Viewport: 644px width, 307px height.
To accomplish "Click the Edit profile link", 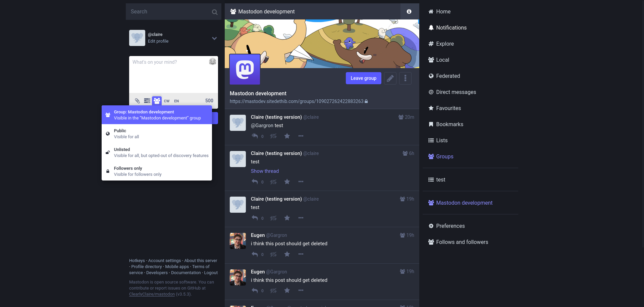I will [158, 41].
